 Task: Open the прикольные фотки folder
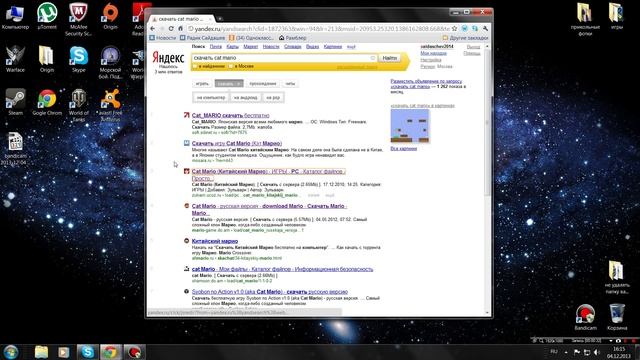585,18
